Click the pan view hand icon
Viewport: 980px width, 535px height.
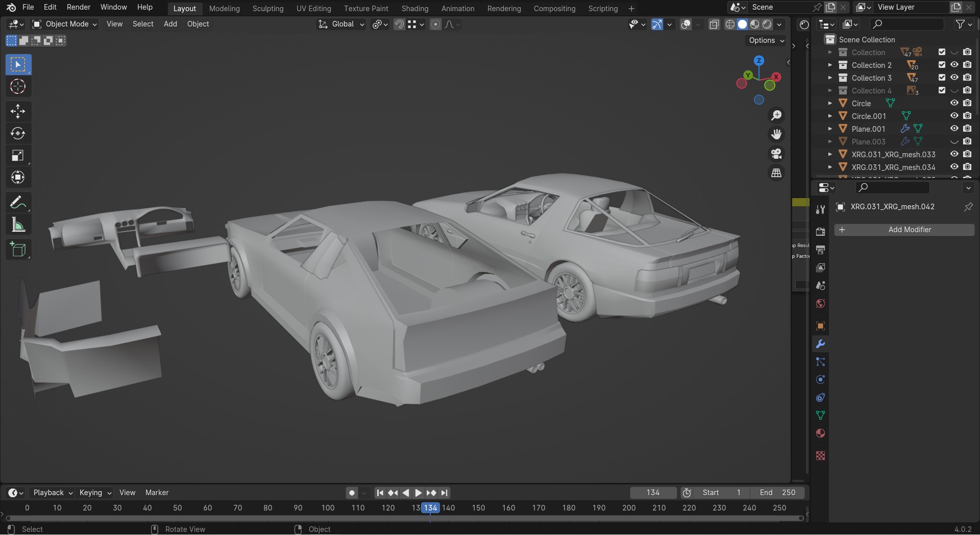click(x=776, y=134)
